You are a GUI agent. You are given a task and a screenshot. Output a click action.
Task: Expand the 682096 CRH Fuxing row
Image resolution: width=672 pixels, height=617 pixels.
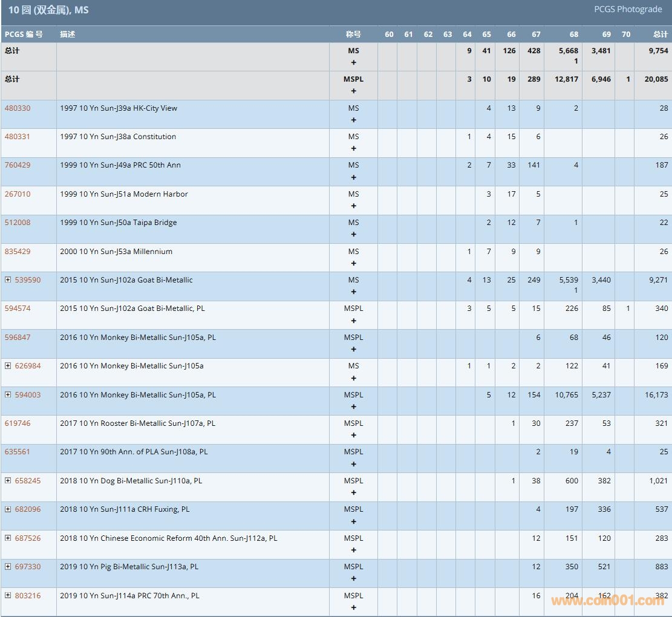point(8,509)
